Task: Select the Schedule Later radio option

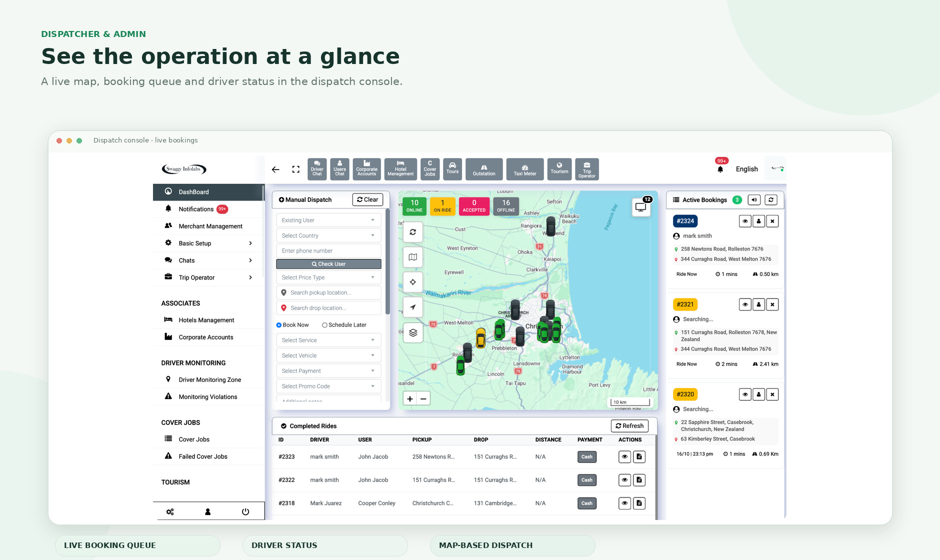Action: point(324,325)
